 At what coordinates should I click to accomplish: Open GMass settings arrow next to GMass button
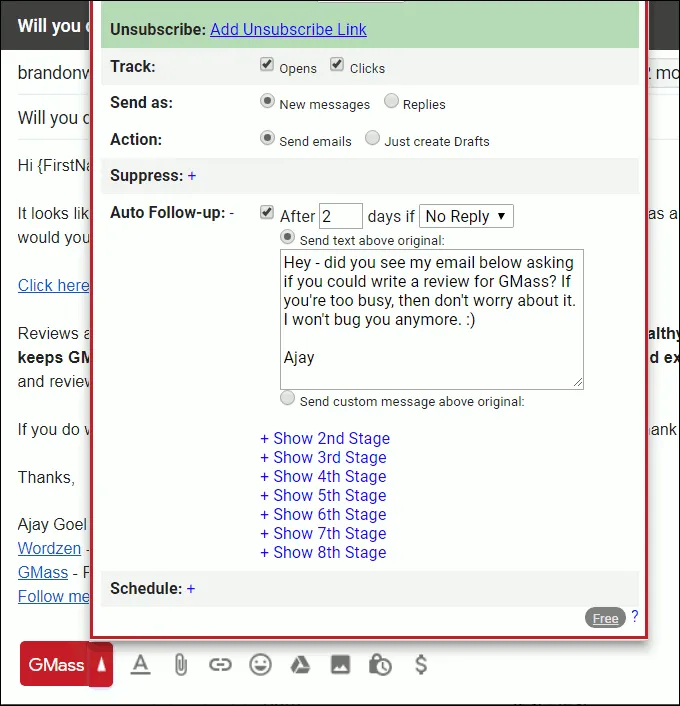click(101, 665)
